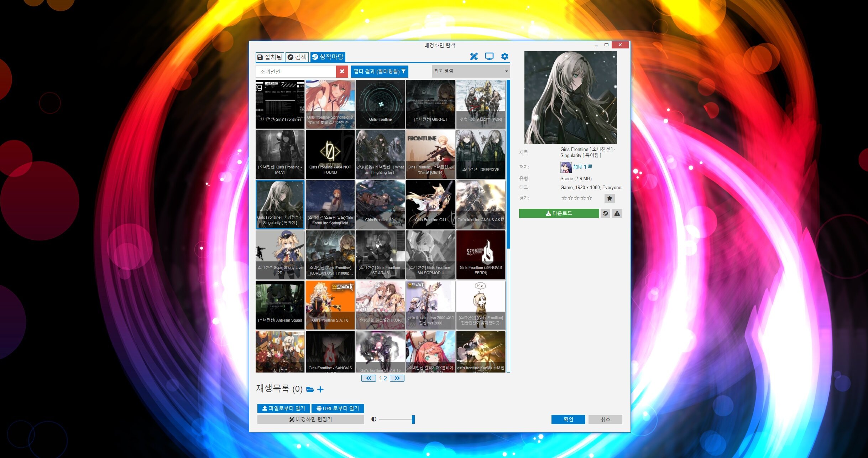This screenshot has height=458, width=868.
Task: Select What am I Fighting for thumbnail
Action: click(x=380, y=154)
